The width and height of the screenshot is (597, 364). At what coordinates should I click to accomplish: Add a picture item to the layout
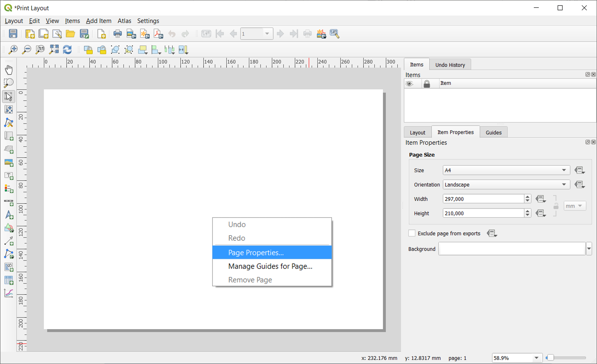coord(9,162)
